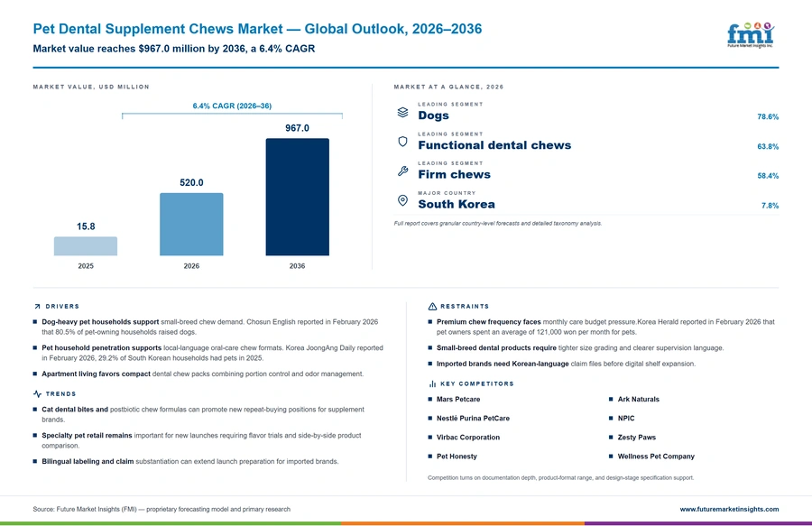Image resolution: width=812 pixels, height=526 pixels.
Task: Select the layers icon beside Dogs
Action: point(403,112)
